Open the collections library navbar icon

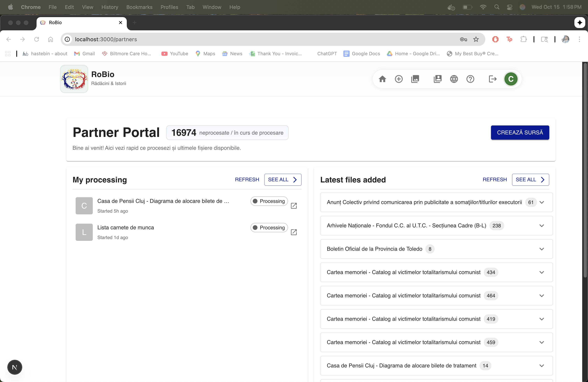pos(437,79)
